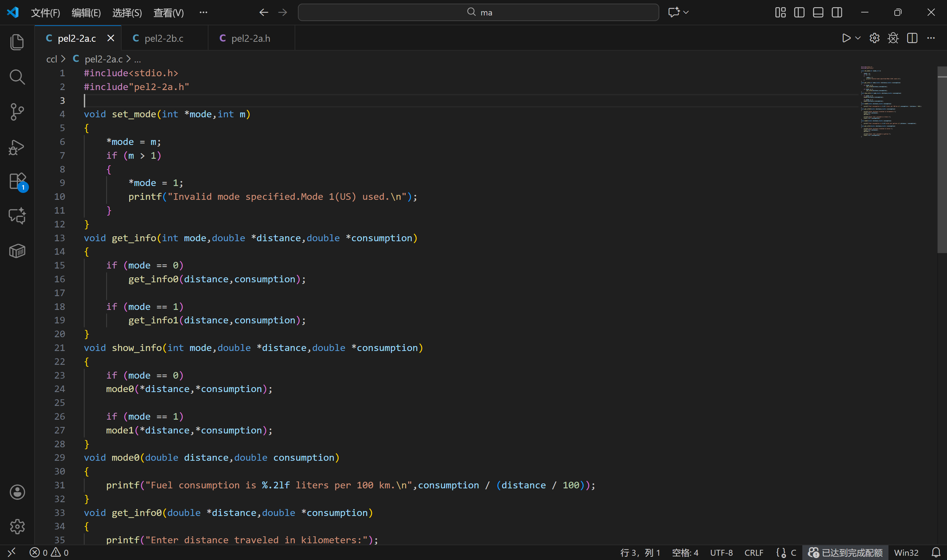Viewport: 947px width, 560px height.
Task: Click the command center search box
Action: 478,12
